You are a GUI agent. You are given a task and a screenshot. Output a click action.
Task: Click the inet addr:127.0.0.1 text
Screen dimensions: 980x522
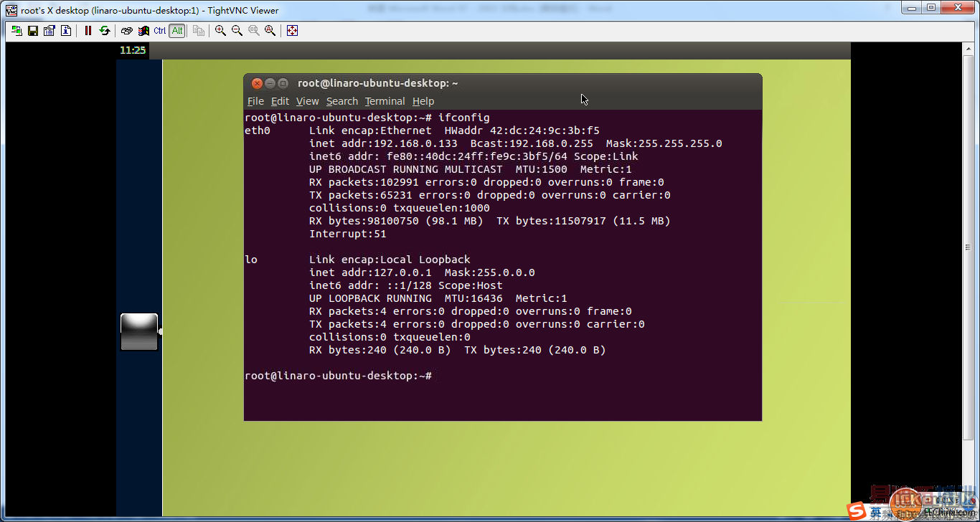(371, 272)
